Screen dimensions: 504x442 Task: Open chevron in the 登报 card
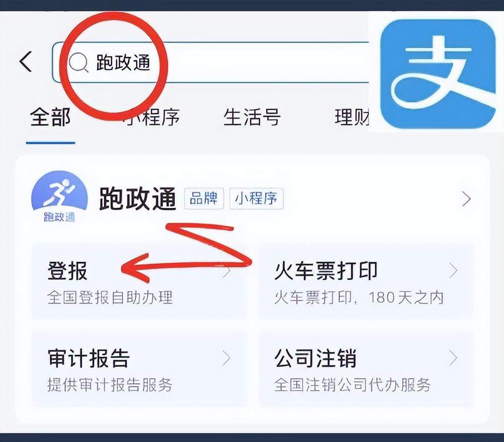click(x=227, y=271)
